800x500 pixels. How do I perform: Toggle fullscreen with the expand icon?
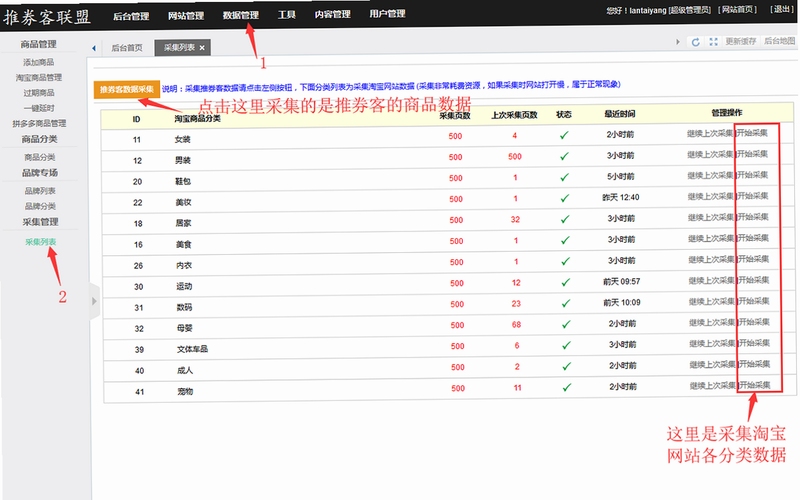click(713, 42)
